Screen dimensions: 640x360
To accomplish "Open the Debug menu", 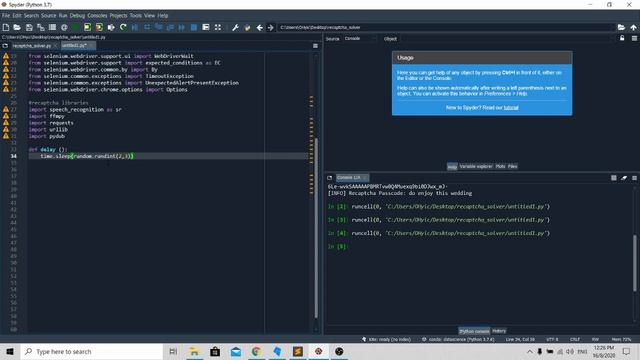I will [x=77, y=16].
